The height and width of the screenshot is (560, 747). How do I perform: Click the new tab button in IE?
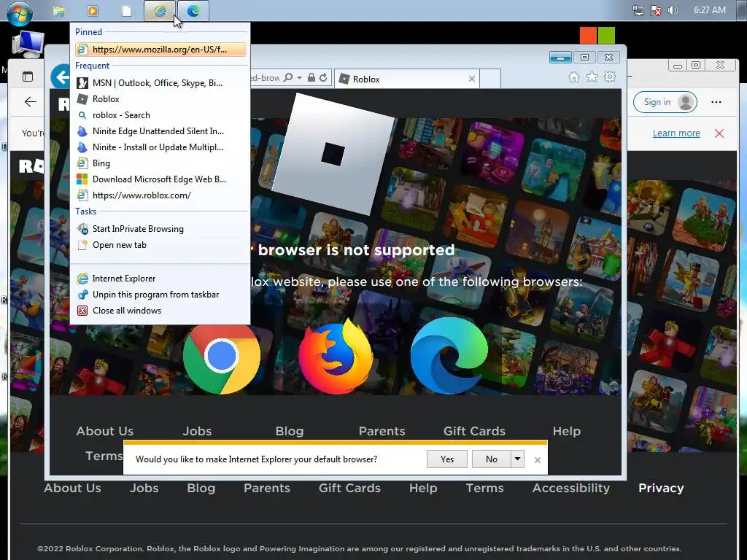490,79
